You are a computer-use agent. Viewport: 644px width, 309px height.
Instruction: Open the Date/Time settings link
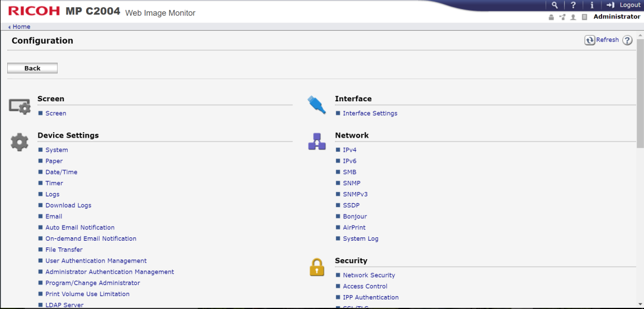pos(61,172)
